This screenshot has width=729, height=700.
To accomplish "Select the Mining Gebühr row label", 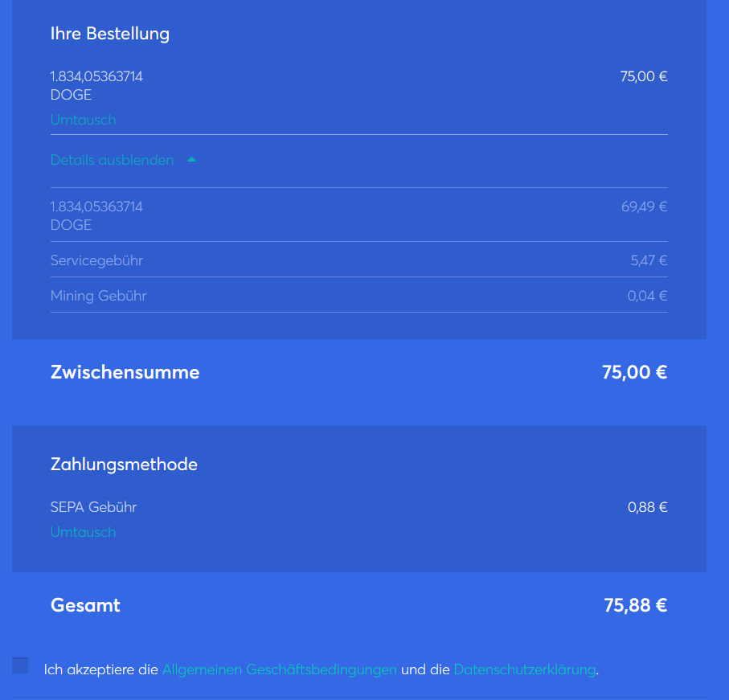I will point(98,296).
